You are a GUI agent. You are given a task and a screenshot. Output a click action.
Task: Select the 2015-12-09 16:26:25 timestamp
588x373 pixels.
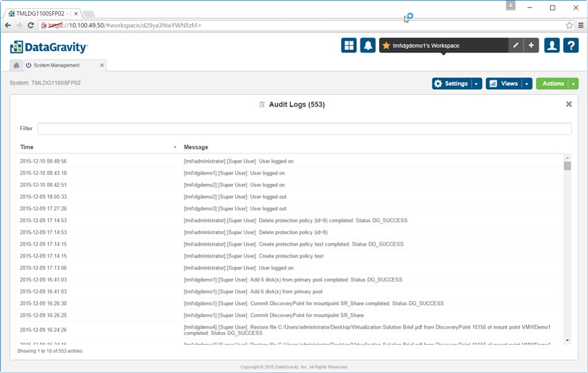[43, 315]
